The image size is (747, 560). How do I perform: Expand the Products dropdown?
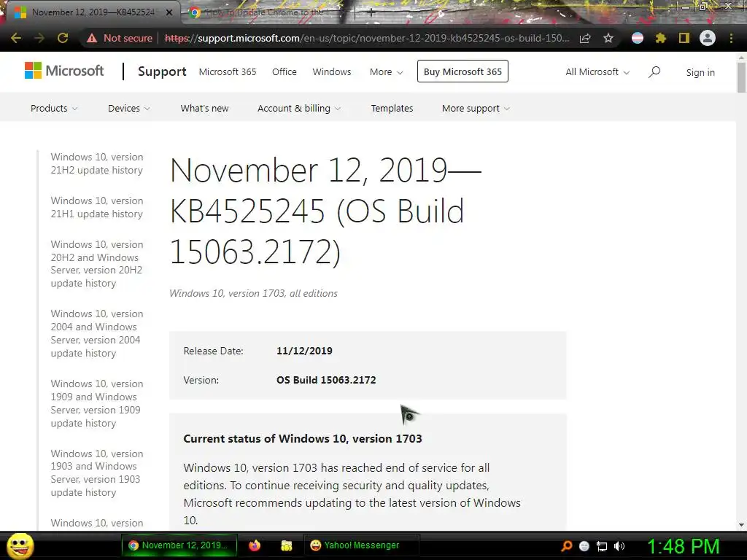click(54, 108)
